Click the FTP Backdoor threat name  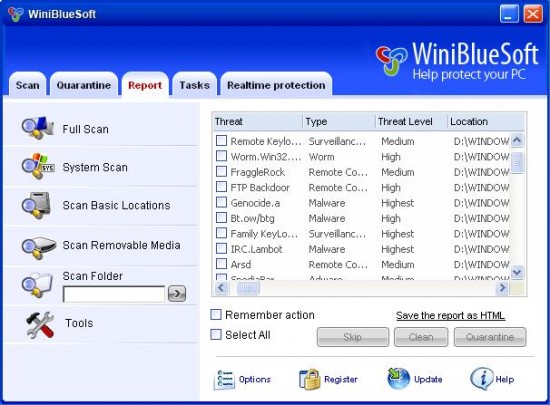260,188
